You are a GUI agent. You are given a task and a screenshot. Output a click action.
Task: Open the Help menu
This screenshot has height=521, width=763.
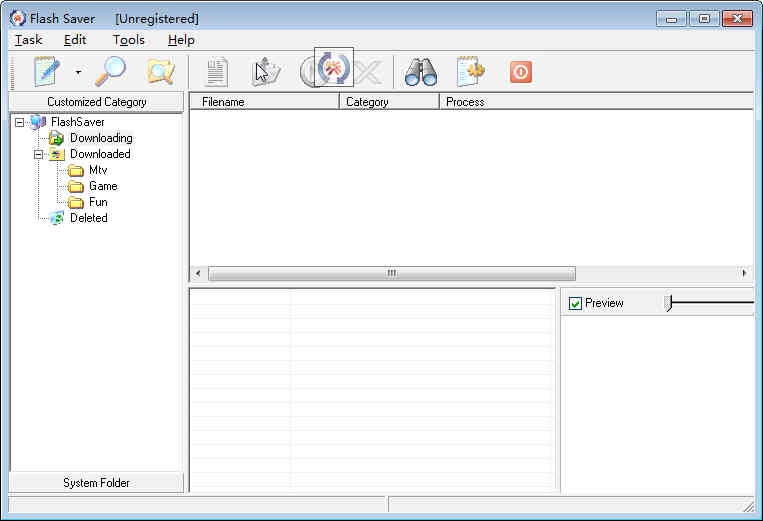click(x=181, y=40)
